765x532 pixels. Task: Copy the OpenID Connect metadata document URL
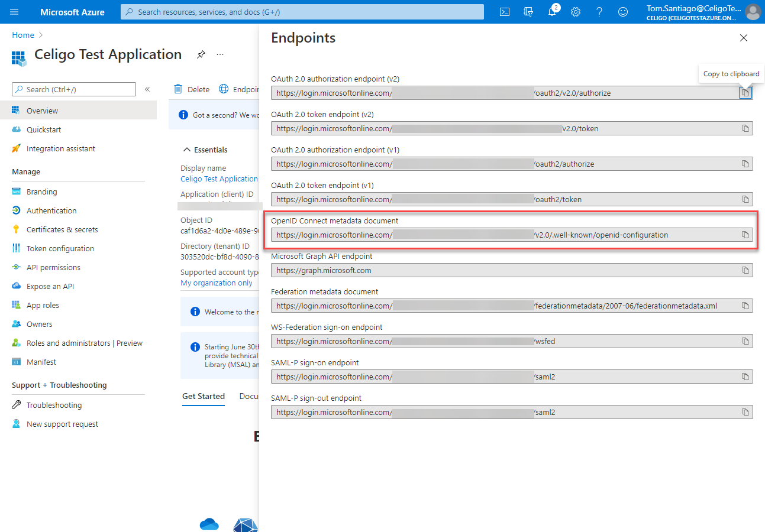(745, 235)
